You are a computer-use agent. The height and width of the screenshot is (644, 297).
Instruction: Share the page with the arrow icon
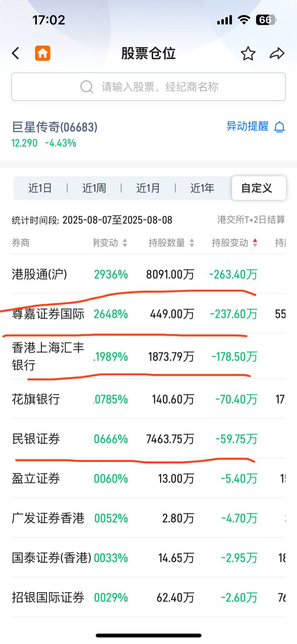(277, 53)
